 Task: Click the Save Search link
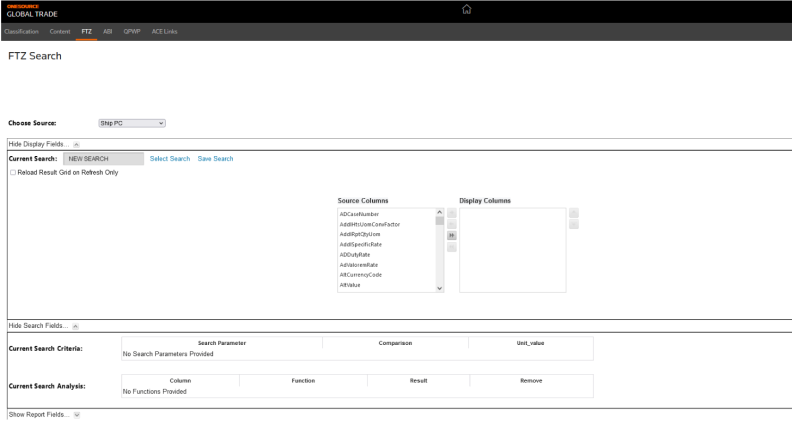pos(215,159)
